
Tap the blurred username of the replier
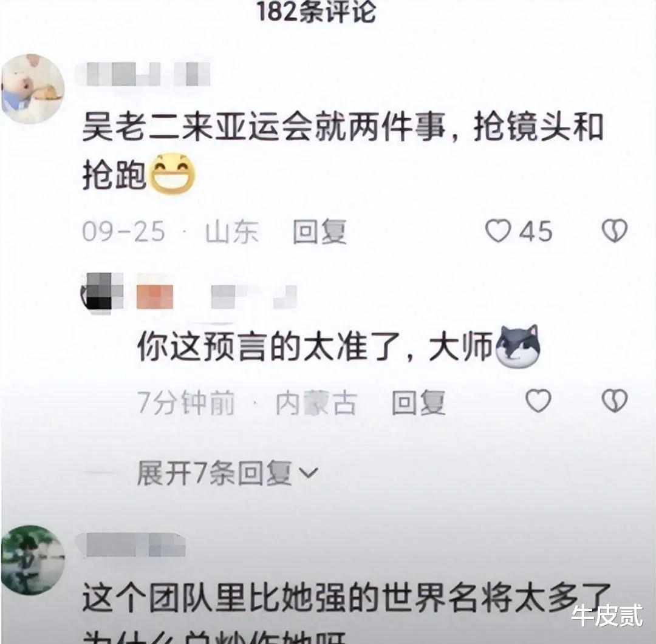pos(253,296)
